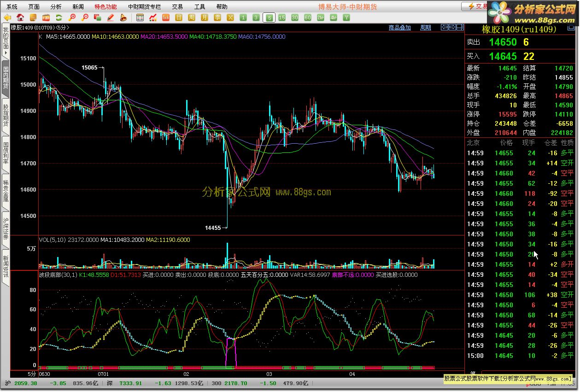Open the 系统 menu

pyautogui.click(x=12, y=6)
